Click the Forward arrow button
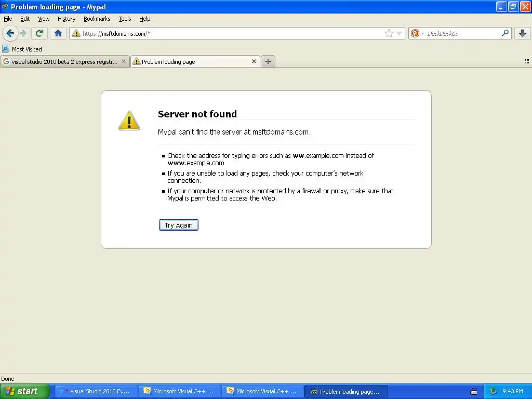 23,33
